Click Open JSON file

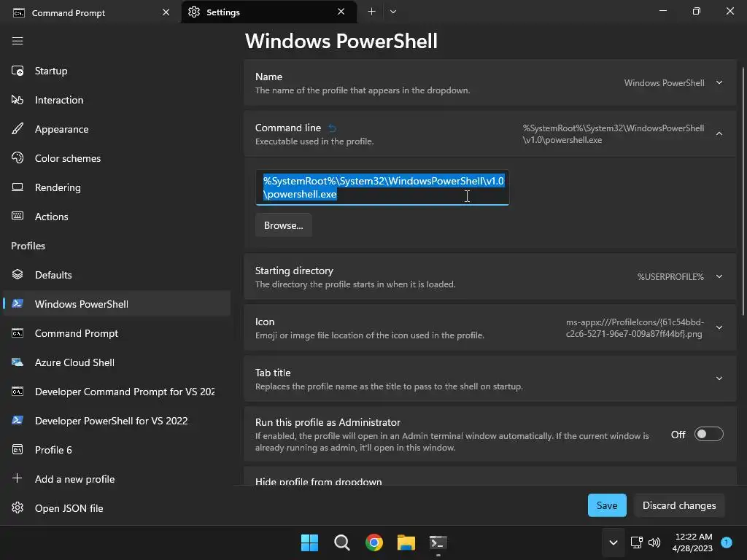[x=117, y=508]
